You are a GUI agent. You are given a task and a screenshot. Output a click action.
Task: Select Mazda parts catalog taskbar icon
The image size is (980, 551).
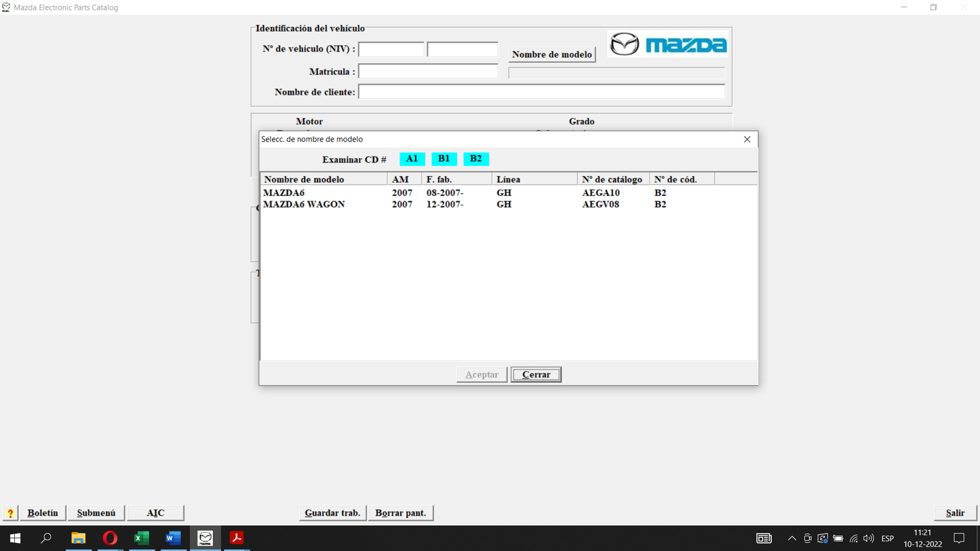pos(205,538)
